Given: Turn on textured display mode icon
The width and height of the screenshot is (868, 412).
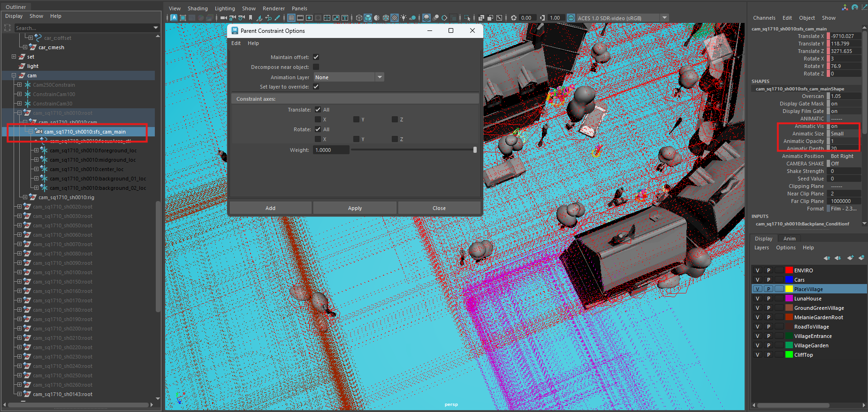Looking at the screenshot, I should [395, 18].
